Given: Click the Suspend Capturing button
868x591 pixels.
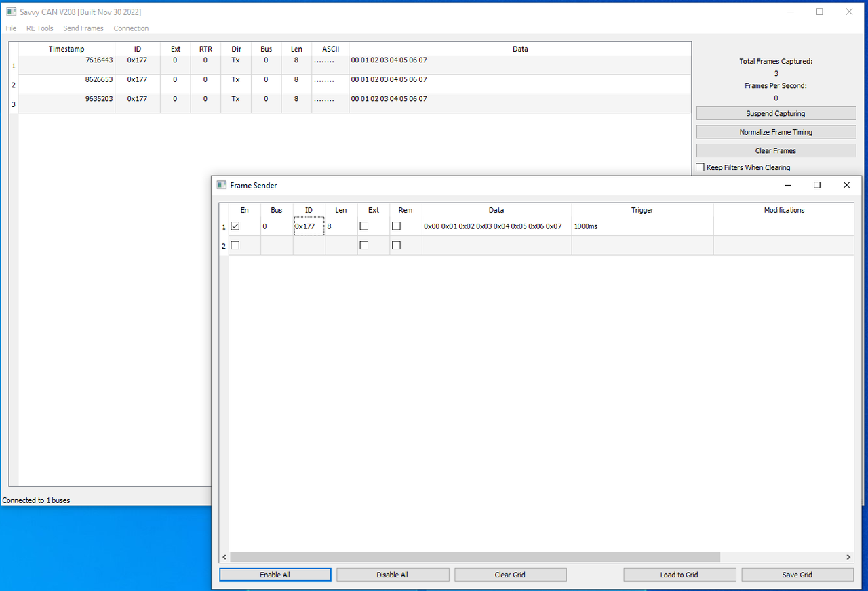Looking at the screenshot, I should (x=776, y=113).
